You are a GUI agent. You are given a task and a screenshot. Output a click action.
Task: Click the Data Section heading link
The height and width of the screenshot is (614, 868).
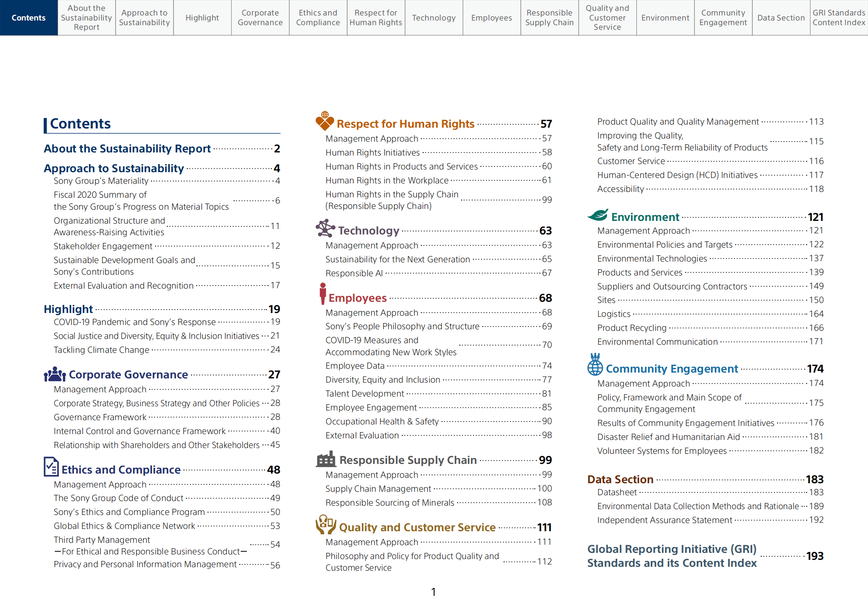[x=620, y=479]
